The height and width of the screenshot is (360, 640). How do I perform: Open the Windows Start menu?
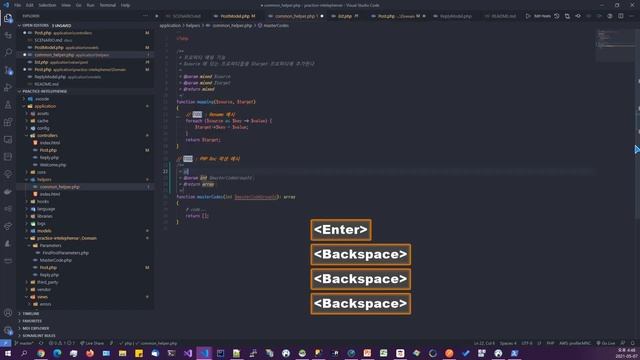7,353
